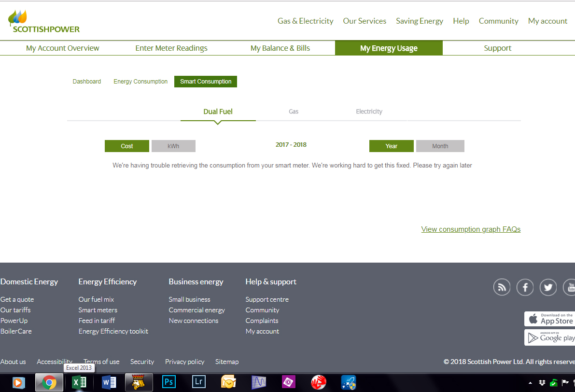Launch Excel 2013 from taskbar
The width and height of the screenshot is (575, 392).
coord(79,383)
